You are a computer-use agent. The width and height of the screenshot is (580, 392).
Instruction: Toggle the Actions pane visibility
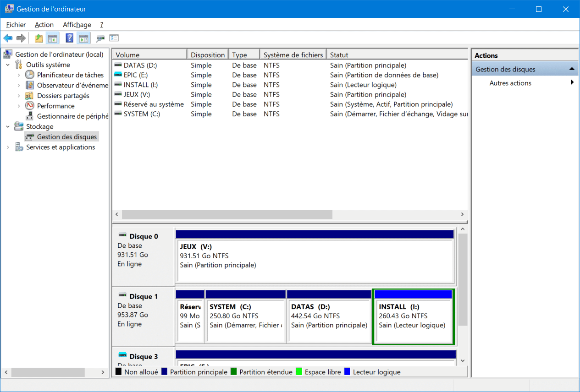tap(83, 38)
